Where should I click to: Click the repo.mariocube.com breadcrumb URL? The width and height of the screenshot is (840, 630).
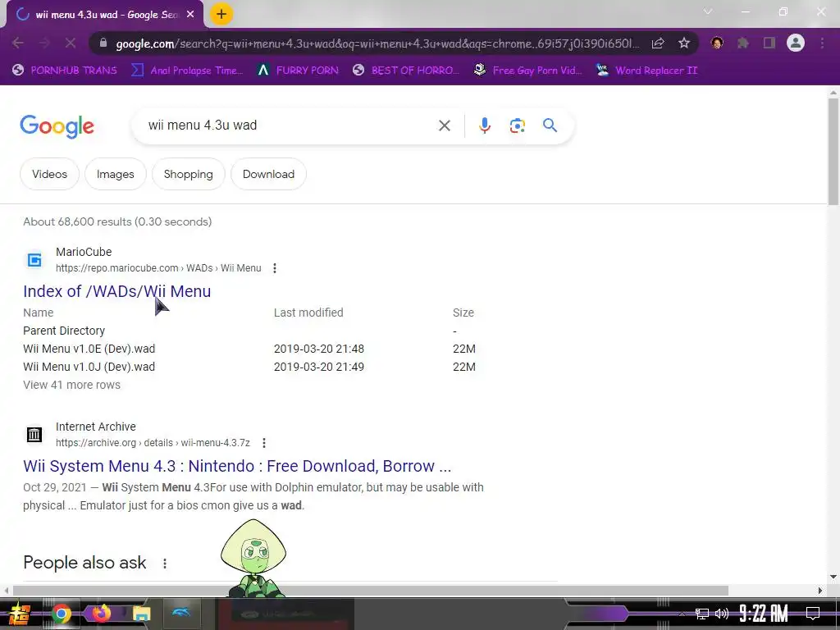(x=158, y=268)
